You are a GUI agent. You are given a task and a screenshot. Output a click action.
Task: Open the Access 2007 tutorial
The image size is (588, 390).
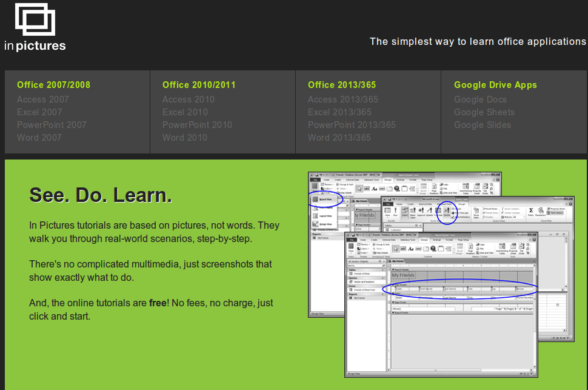click(43, 99)
